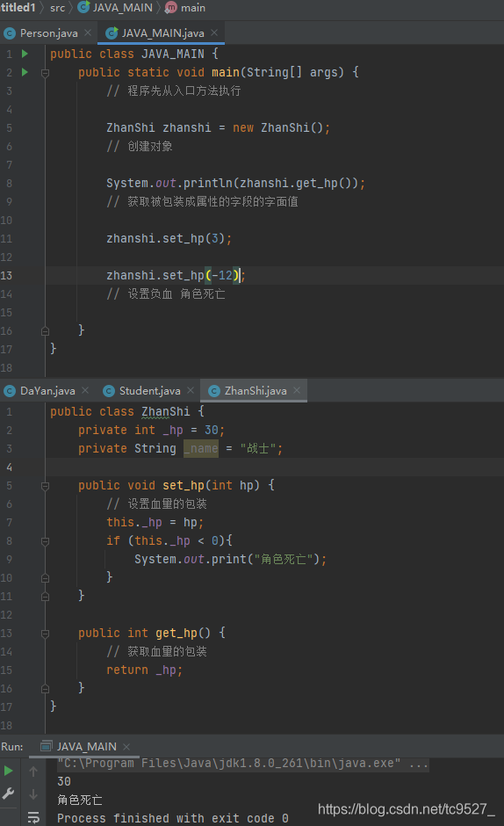Image resolution: width=504 pixels, height=826 pixels.
Task: Select the JAVA_MAIN.java editor tab
Action: tap(162, 33)
